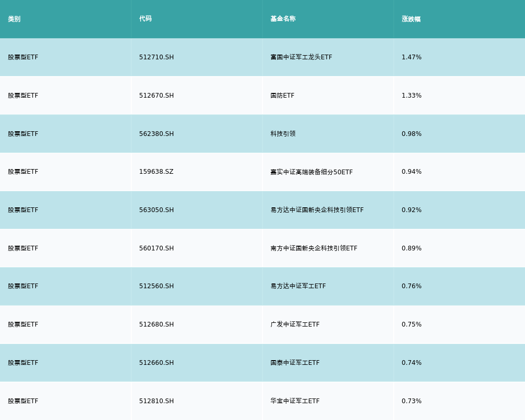Click fund name 国防ETF
The width and height of the screenshot is (525, 420).
click(x=282, y=96)
